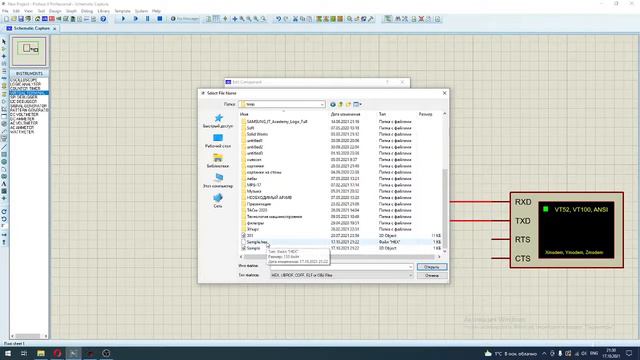Open Quick Access in the dialog sidebar

218,121
